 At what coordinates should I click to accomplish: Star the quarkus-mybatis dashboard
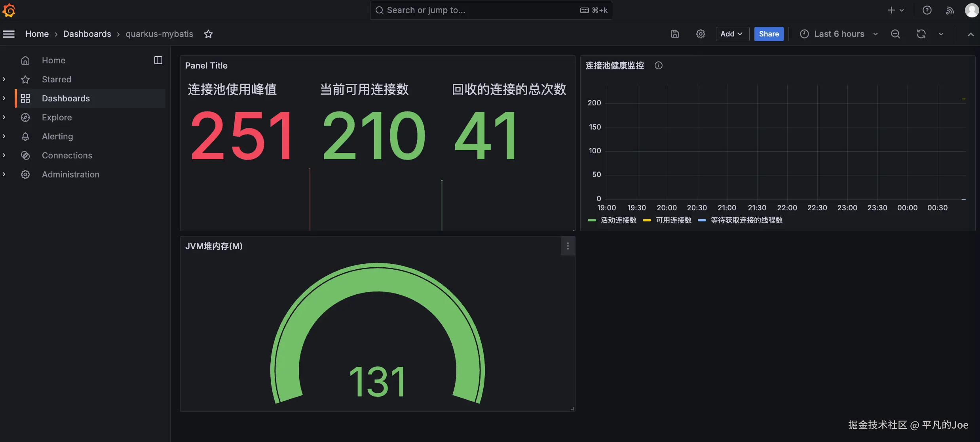click(x=208, y=34)
